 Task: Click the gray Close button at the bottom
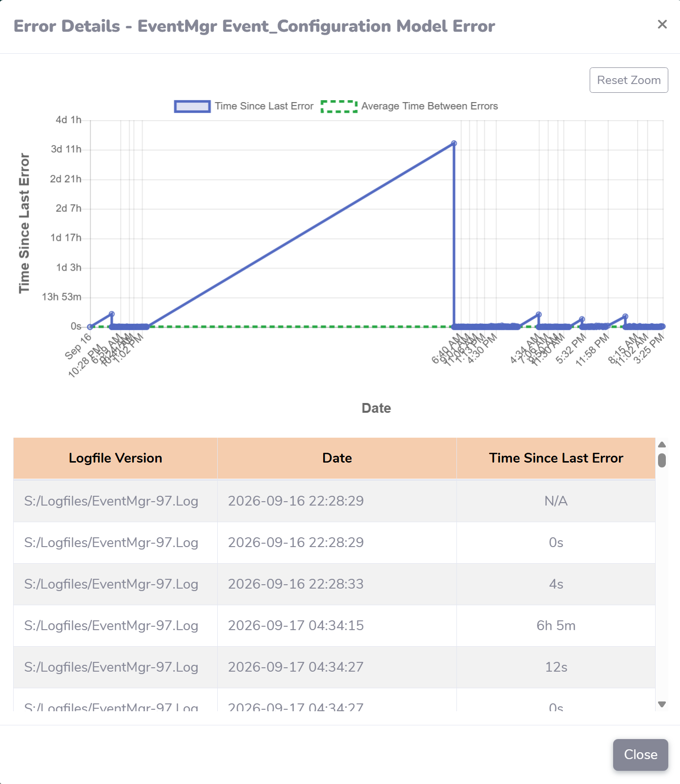(640, 755)
